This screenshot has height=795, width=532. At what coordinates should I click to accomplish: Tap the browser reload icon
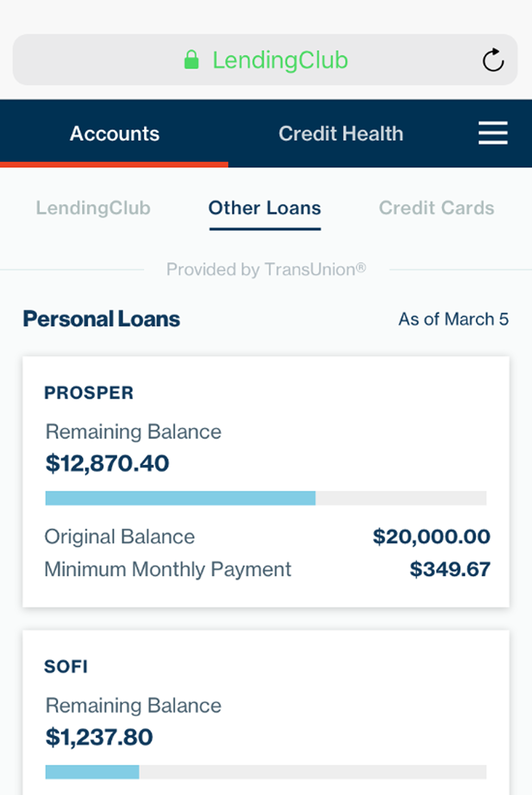pos(493,60)
